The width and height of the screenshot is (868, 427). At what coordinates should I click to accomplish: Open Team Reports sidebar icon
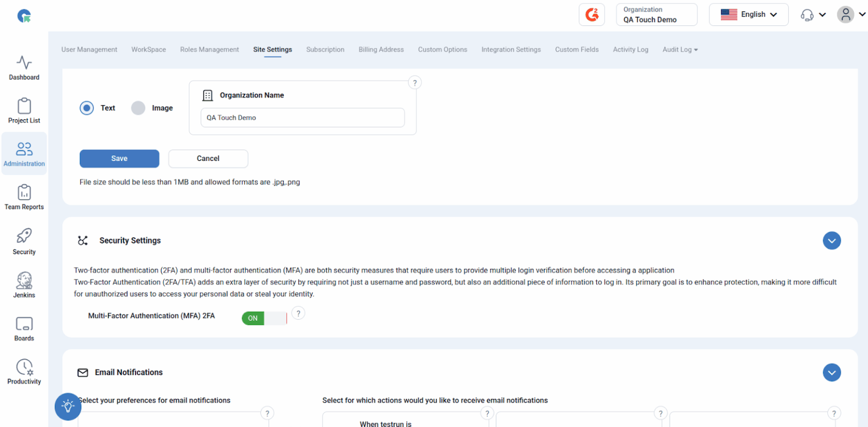click(24, 197)
